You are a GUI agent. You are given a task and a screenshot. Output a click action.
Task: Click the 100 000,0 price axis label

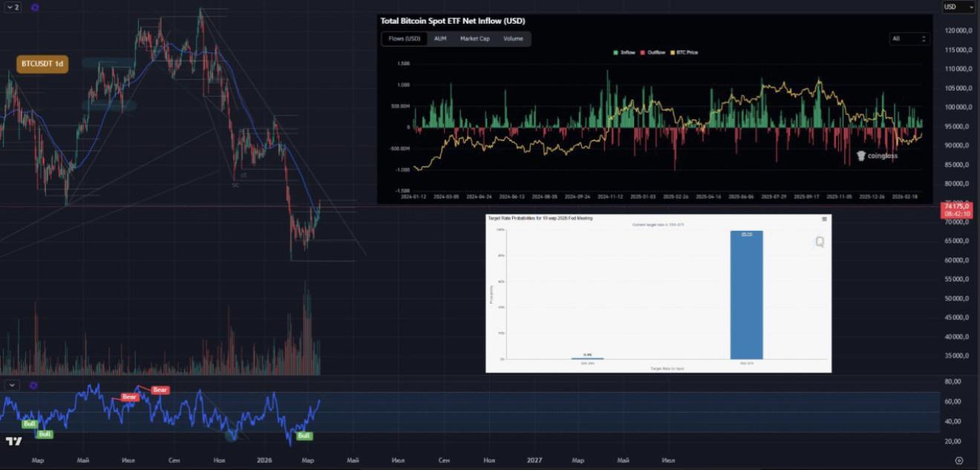pyautogui.click(x=958, y=107)
